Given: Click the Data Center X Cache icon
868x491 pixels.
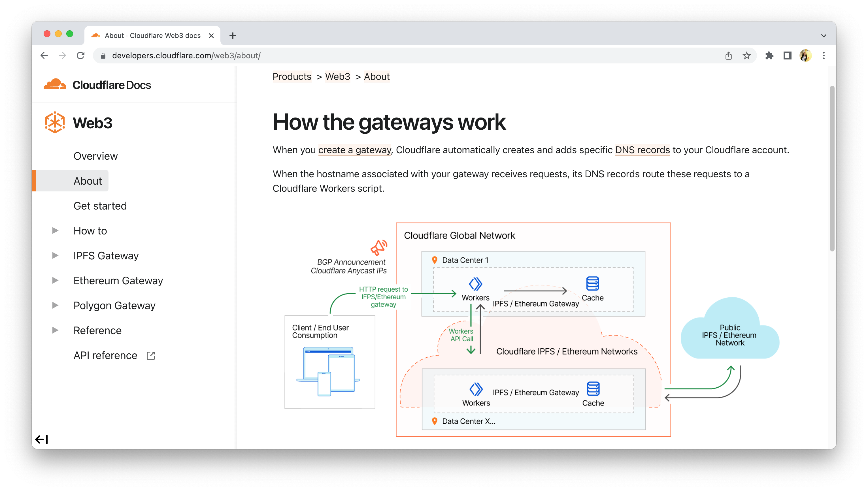Looking at the screenshot, I should coord(593,389).
